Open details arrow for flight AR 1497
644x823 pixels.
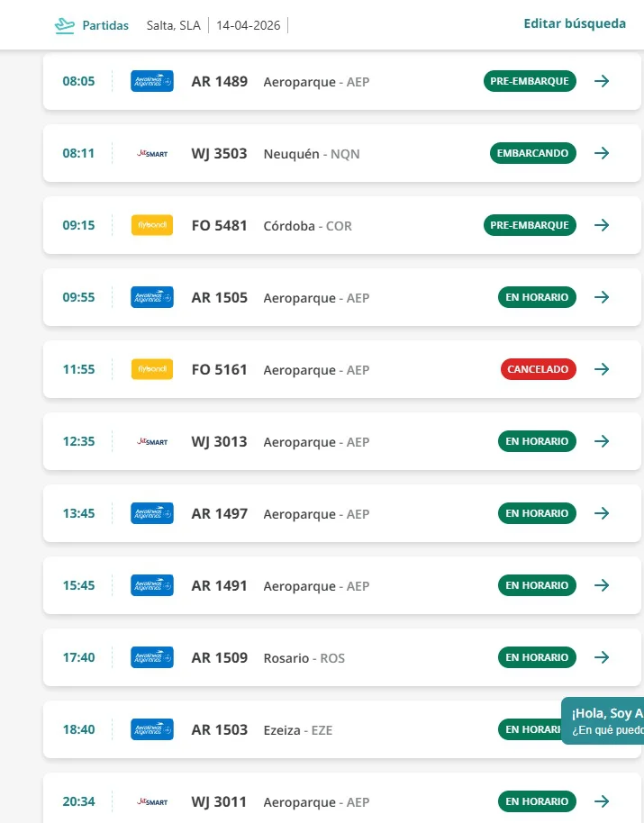point(602,513)
